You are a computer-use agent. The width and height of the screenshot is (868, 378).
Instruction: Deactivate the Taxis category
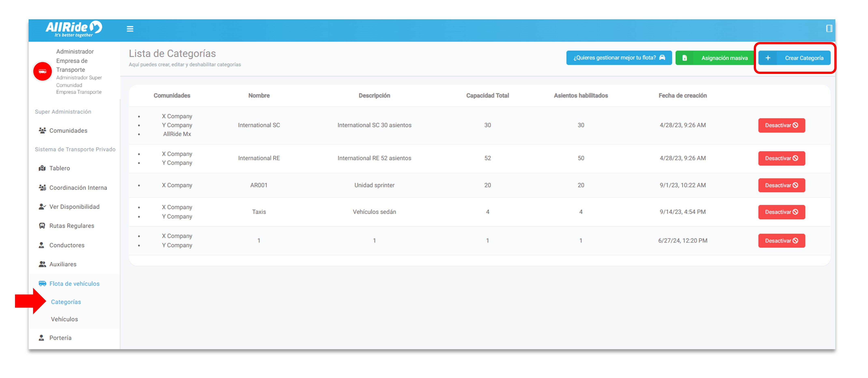click(781, 212)
